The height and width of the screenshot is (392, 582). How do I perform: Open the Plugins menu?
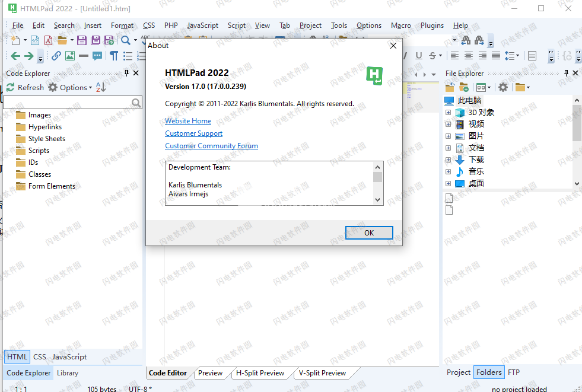[x=432, y=26]
